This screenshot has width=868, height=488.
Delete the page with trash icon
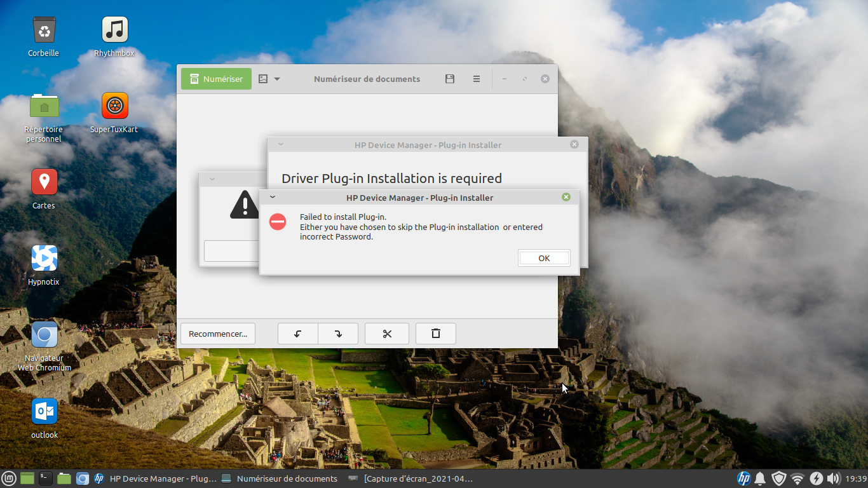click(436, 334)
